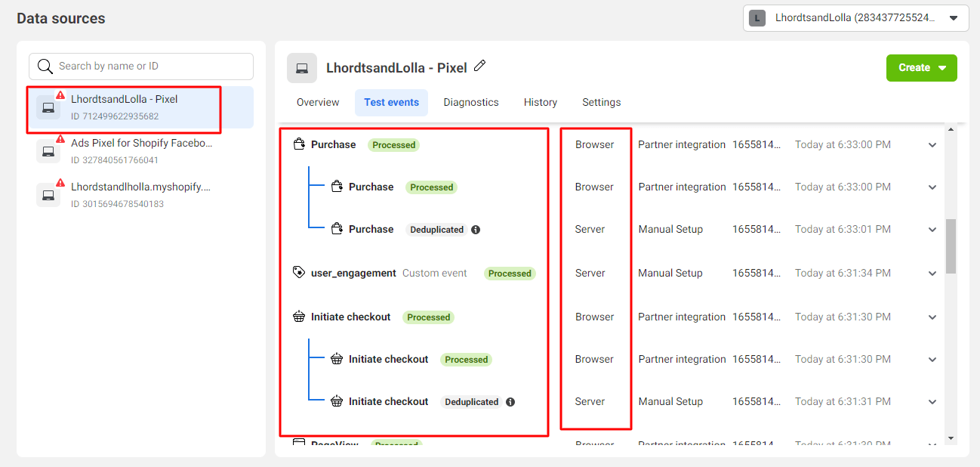Click the red warning badge on LhordtsandLolla Pixel
Screen dimensions: 980x467
(60, 95)
